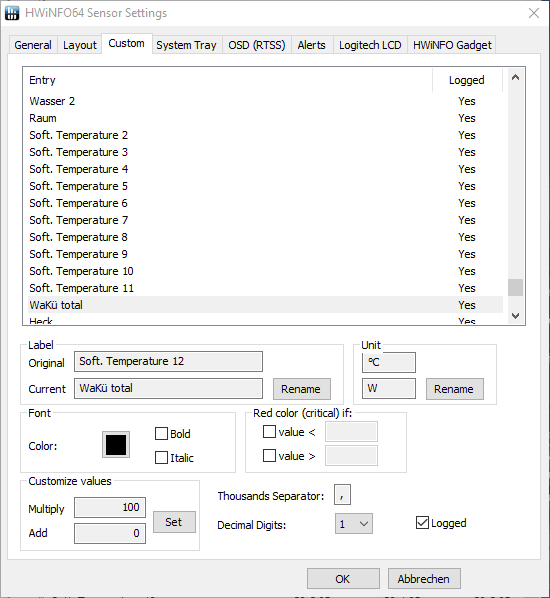Viewport: 550px width, 598px height.
Task: Click the Entry column header
Action: coord(229,80)
